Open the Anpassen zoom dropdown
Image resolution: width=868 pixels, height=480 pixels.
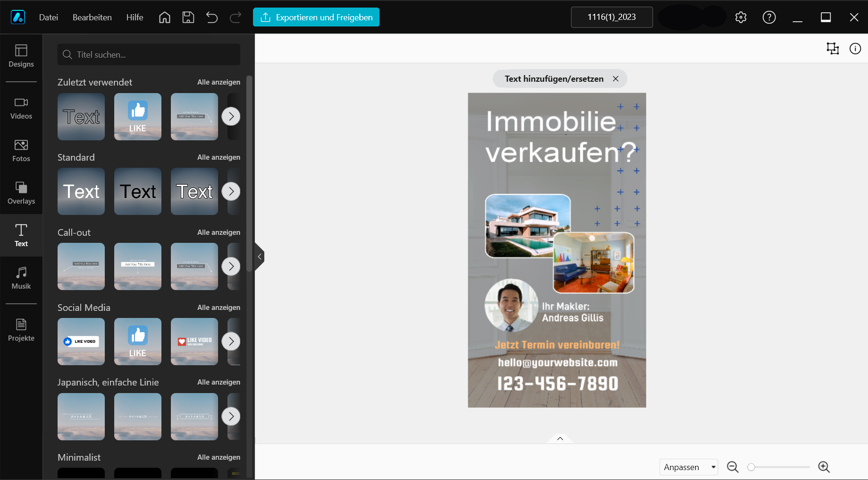(x=689, y=467)
